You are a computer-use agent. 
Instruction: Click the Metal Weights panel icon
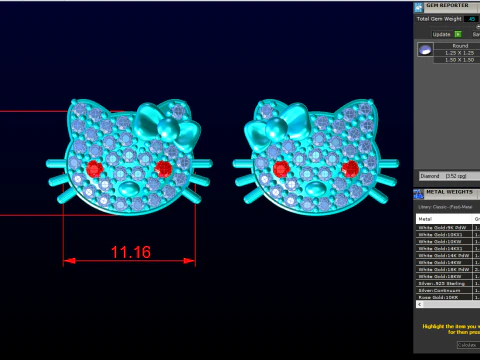[418, 194]
